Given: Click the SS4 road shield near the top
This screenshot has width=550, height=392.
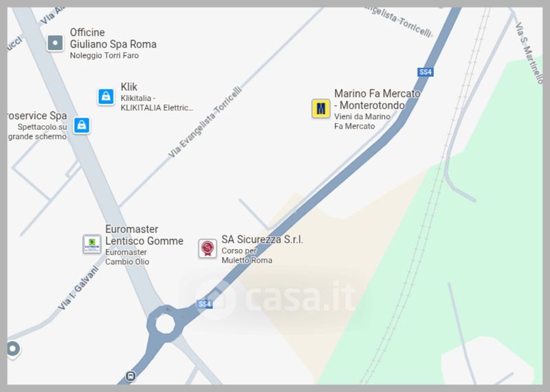Looking at the screenshot, I should point(425,72).
